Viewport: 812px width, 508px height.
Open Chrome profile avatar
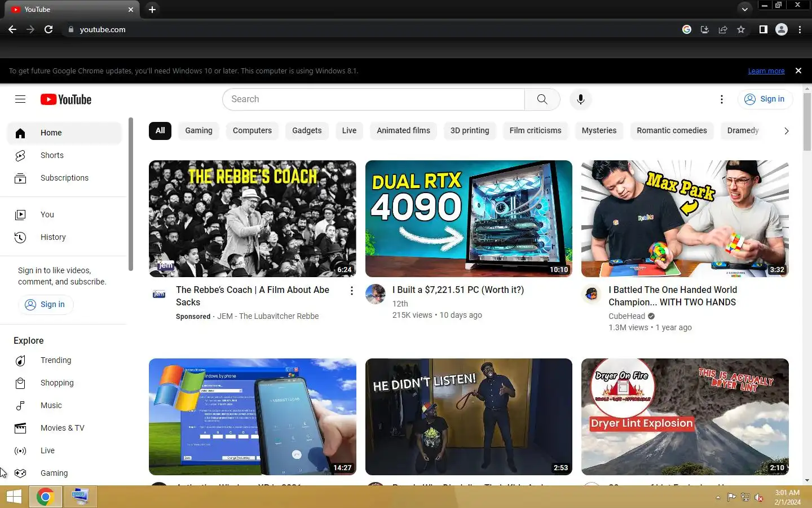pyautogui.click(x=782, y=29)
